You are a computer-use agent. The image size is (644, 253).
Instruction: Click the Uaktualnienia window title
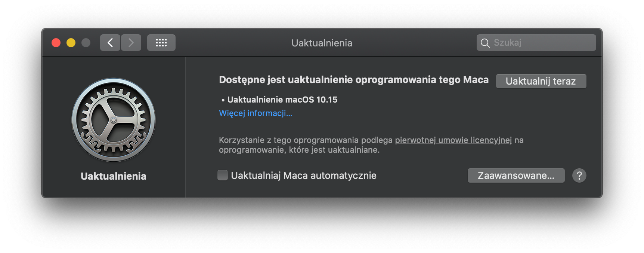322,43
